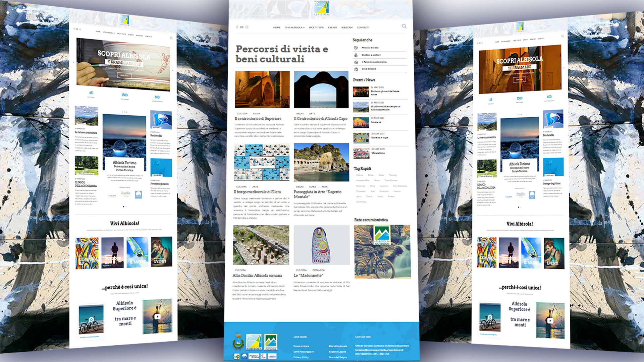The image size is (644, 362).
Task: Go to the Webcam menu item
Action: point(347,27)
